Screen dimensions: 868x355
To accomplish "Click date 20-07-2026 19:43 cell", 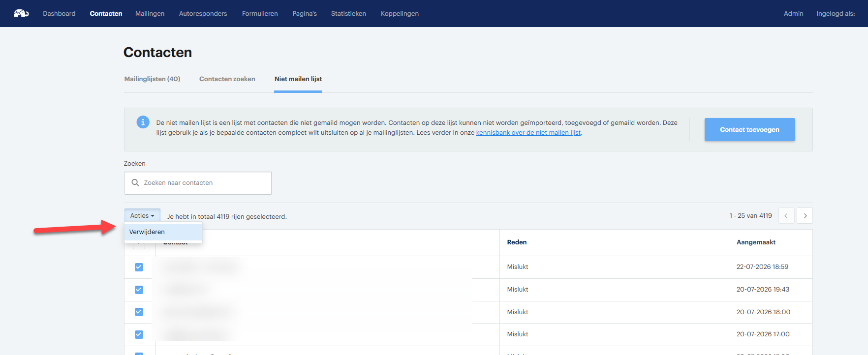I will [763, 289].
